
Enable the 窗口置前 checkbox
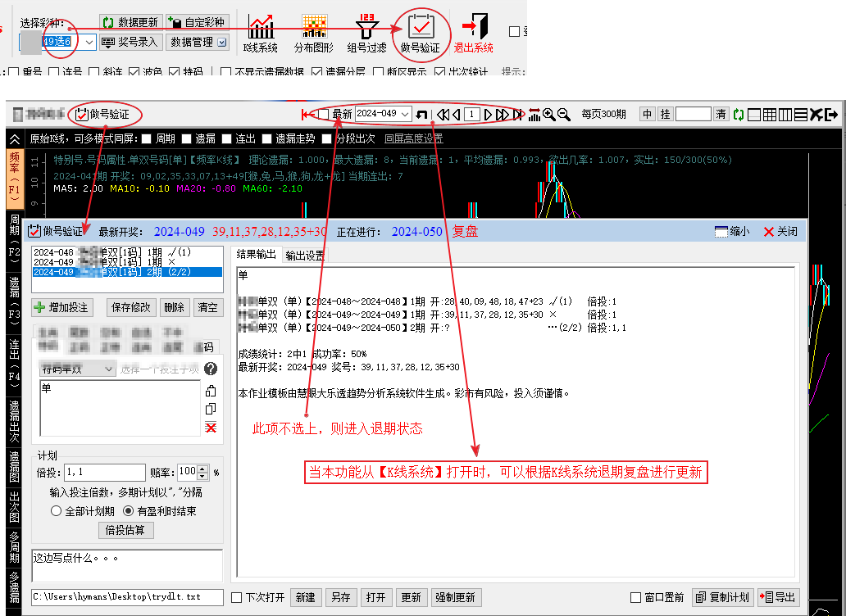coord(636,598)
